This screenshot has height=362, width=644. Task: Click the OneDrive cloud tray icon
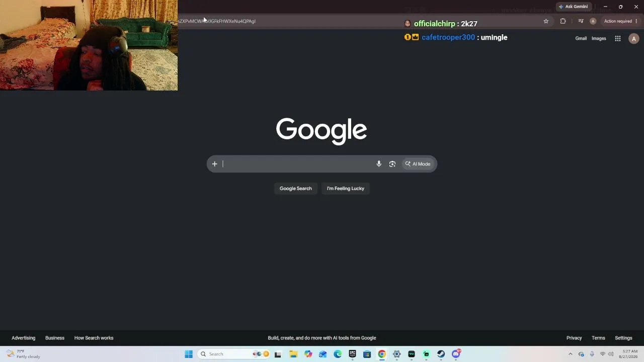coord(581,354)
